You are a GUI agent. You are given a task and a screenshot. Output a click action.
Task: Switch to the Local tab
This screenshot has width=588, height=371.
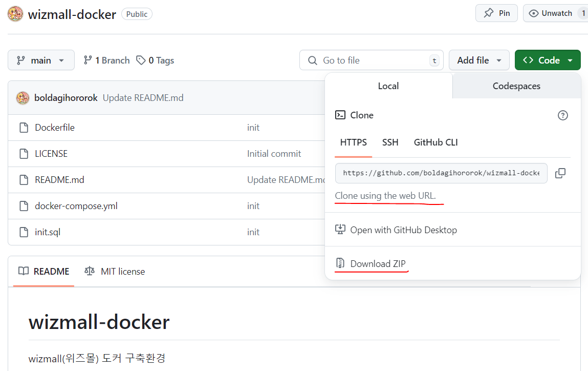[x=388, y=86]
